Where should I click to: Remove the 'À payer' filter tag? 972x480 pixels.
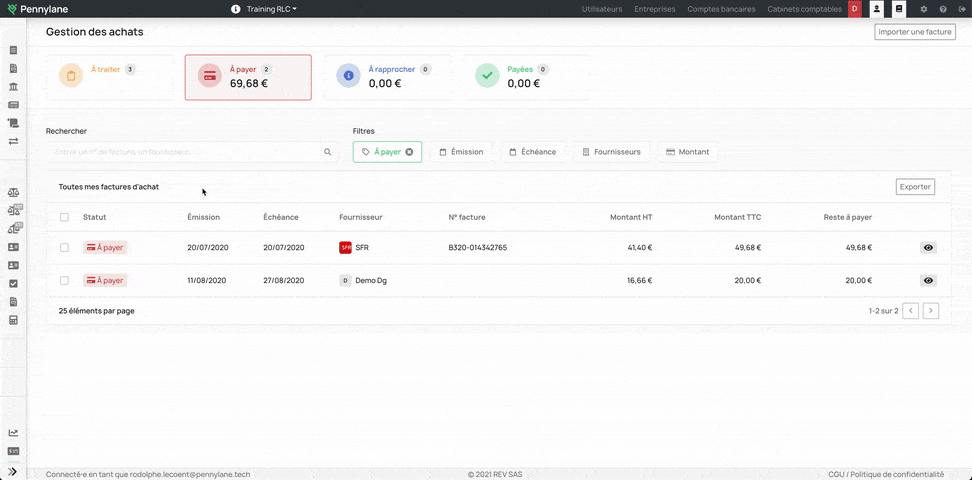tap(409, 152)
